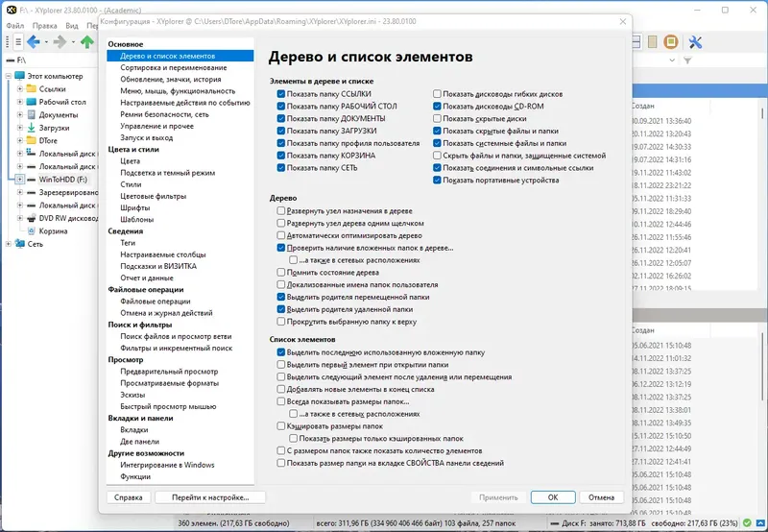
Task: Open the hamburger menu button in toolbar
Action: coord(18,42)
